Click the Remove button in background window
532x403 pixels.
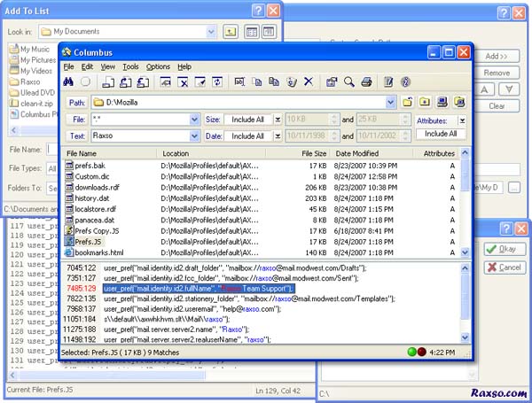(x=497, y=73)
